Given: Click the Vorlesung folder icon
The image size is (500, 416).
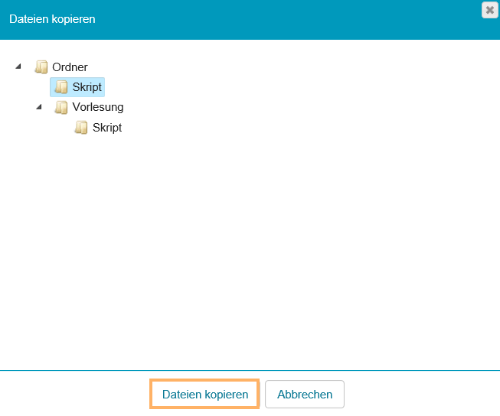Looking at the screenshot, I should (62, 107).
